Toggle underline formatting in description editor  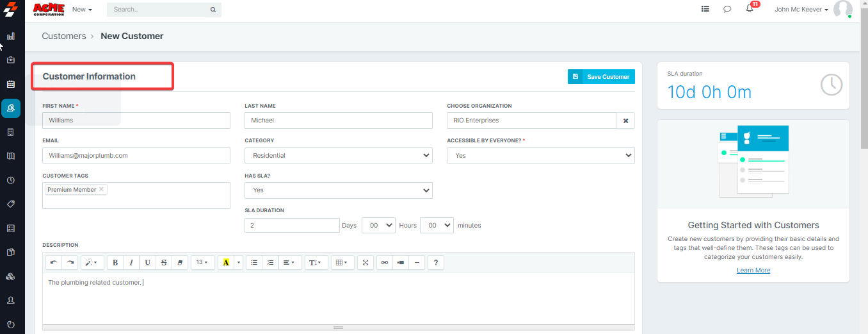[148, 262]
